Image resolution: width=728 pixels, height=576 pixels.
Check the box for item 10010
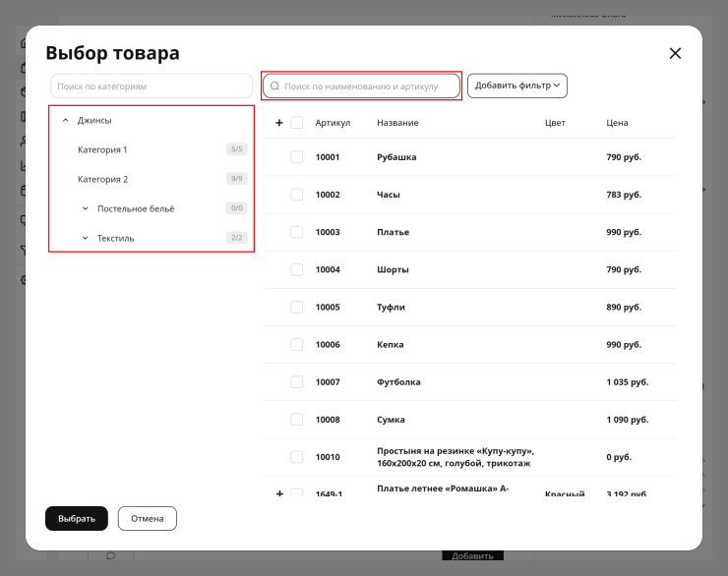tap(297, 457)
